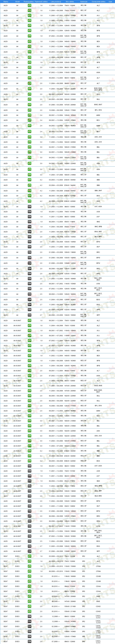Select engine code BFC, BCZ, BDG in A4 Avant row

click(98, 537)
